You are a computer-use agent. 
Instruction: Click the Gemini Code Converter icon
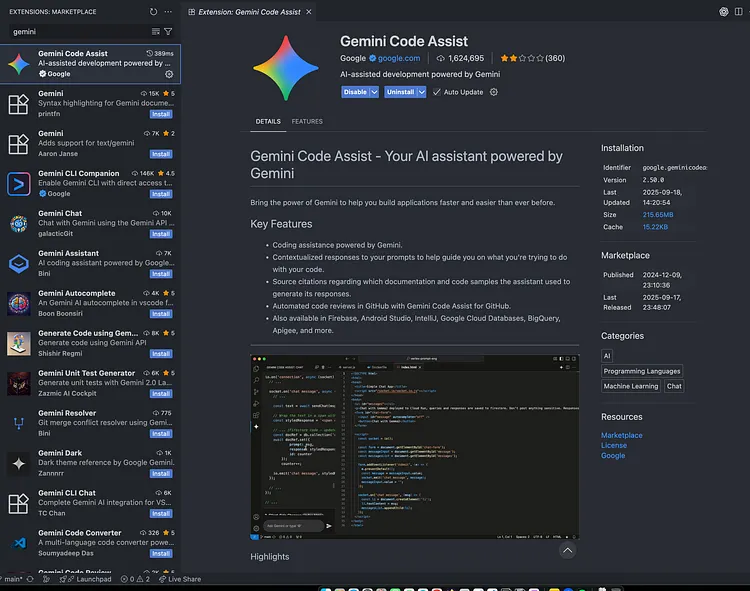pyautogui.click(x=19, y=543)
